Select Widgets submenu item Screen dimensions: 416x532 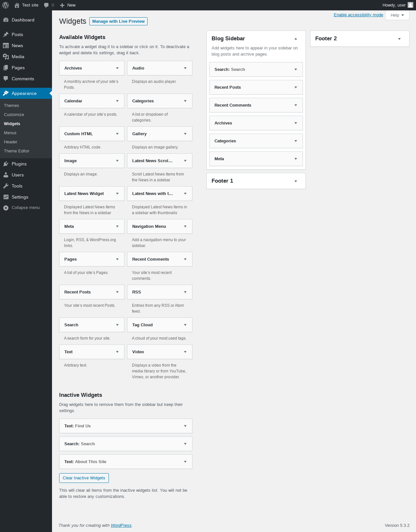pos(12,124)
